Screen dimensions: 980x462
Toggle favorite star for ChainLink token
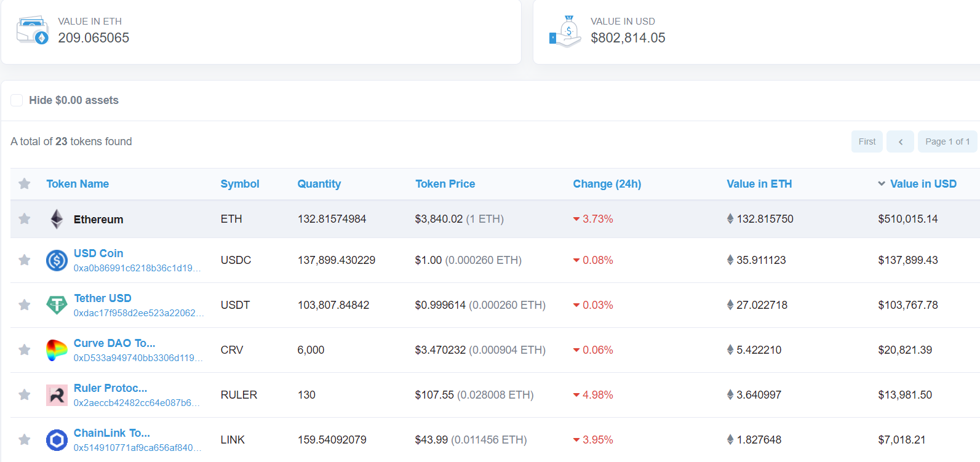[25, 440]
